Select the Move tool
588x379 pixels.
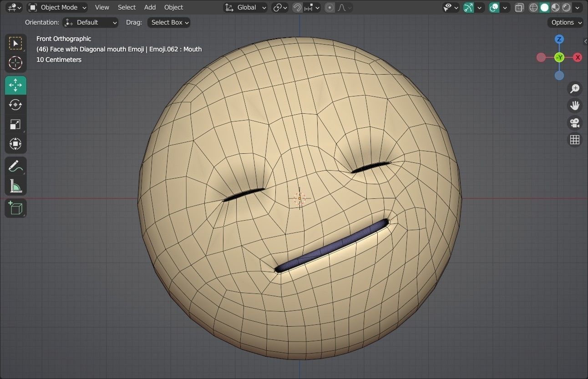click(15, 85)
